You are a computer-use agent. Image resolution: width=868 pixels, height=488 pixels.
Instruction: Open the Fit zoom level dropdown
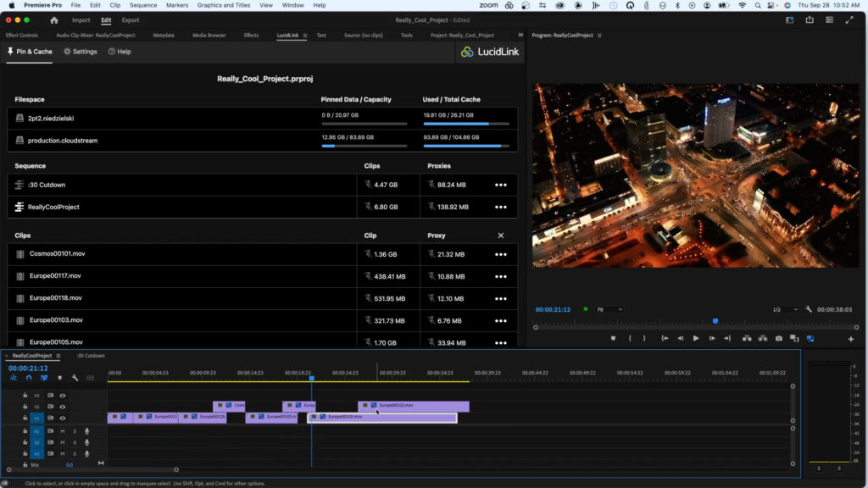609,309
